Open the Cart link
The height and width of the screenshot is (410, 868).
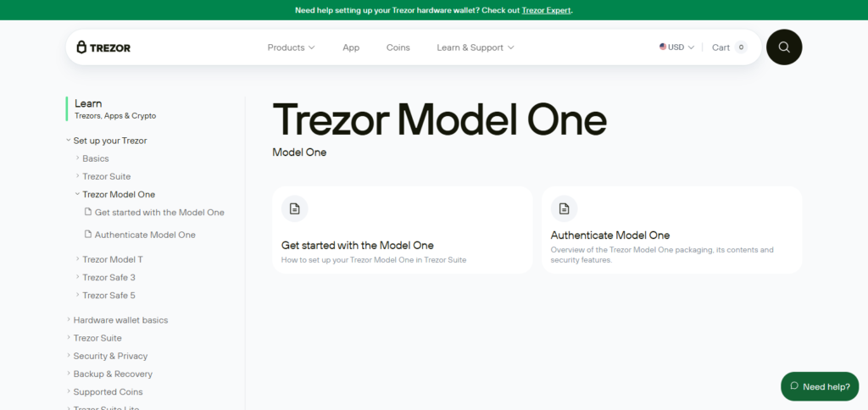[x=721, y=47]
